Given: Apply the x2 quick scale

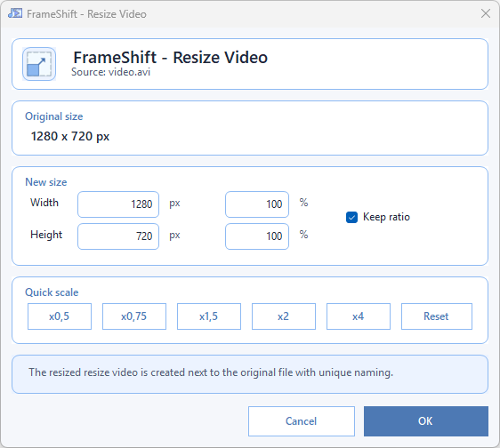Looking at the screenshot, I should coord(284,316).
